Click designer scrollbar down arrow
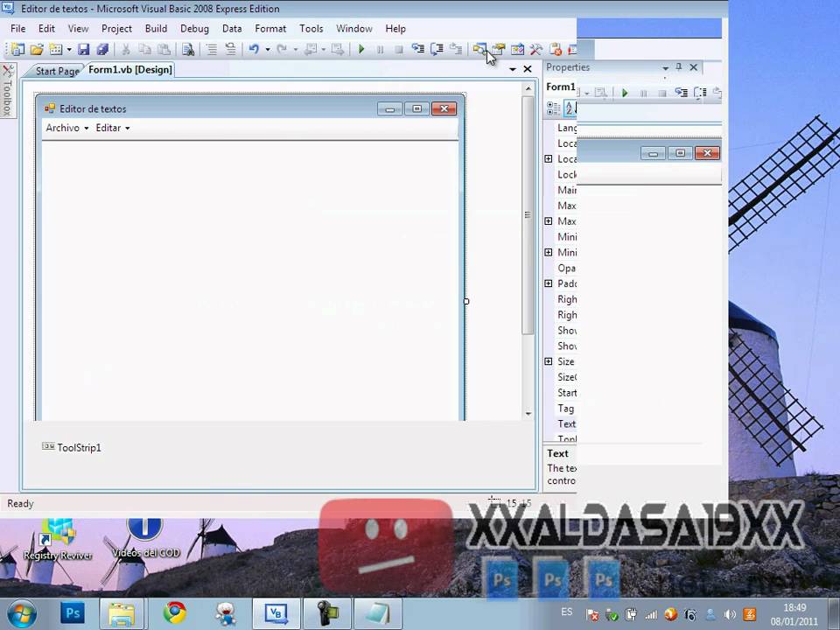The width and height of the screenshot is (840, 630). coord(528,414)
